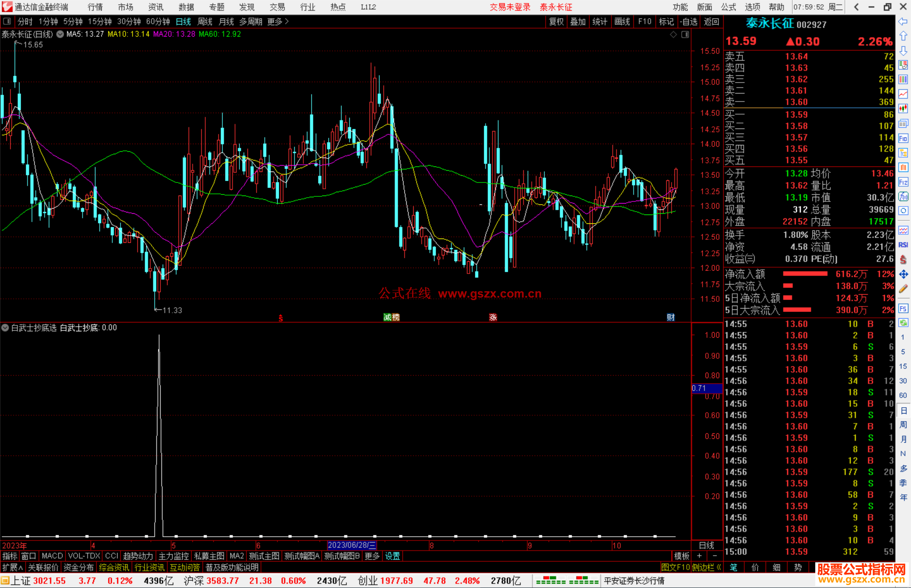Click the F10 icon in right sidebar
Viewport: 911px width, 588px height.
click(903, 139)
